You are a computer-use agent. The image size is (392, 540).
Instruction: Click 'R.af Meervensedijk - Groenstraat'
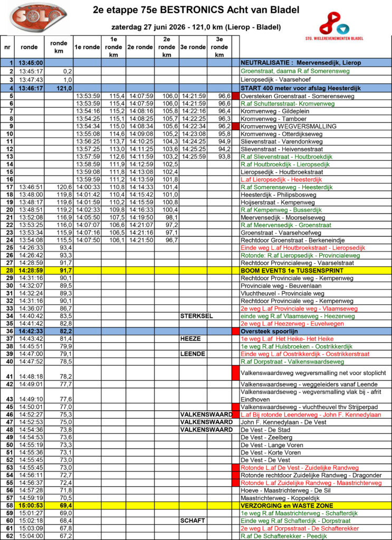(286, 225)
